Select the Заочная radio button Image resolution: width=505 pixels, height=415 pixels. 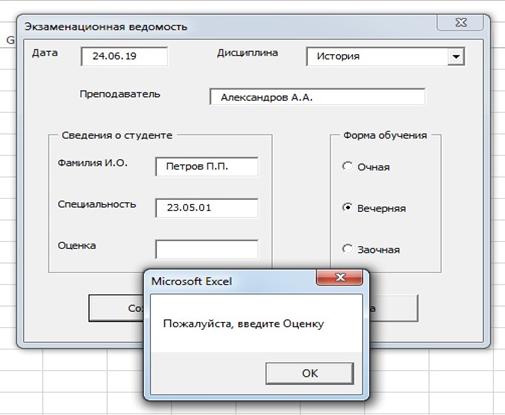347,249
